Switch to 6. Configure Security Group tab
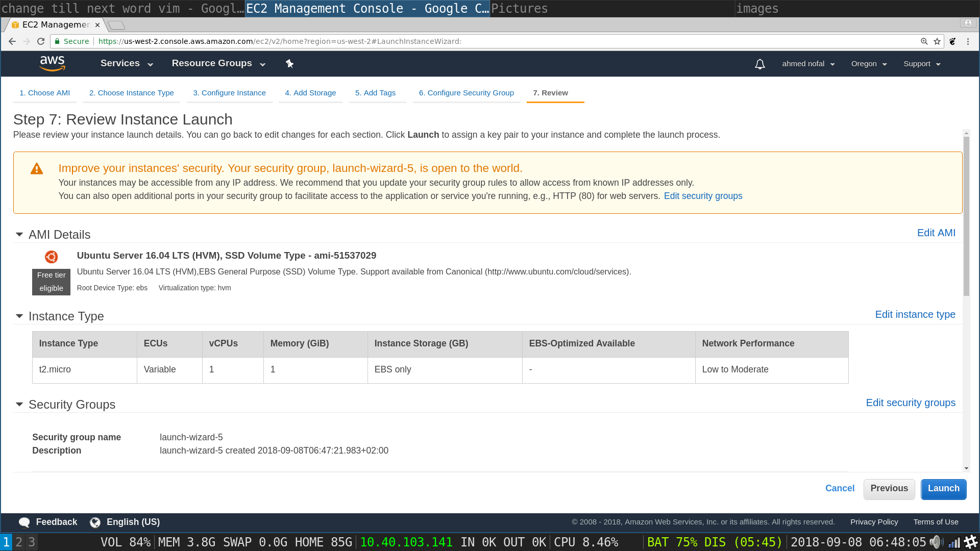Viewport: 980px width, 551px height. coord(466,93)
